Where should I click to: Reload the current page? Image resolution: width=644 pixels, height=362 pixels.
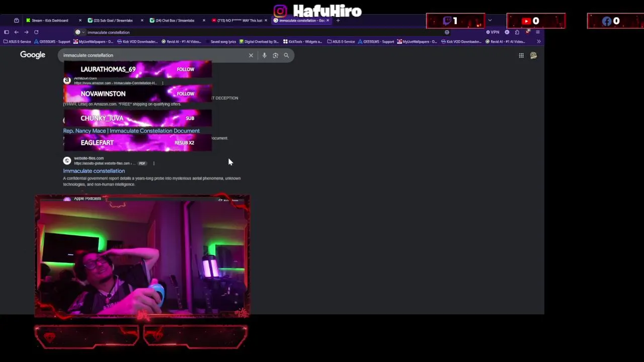[36, 32]
